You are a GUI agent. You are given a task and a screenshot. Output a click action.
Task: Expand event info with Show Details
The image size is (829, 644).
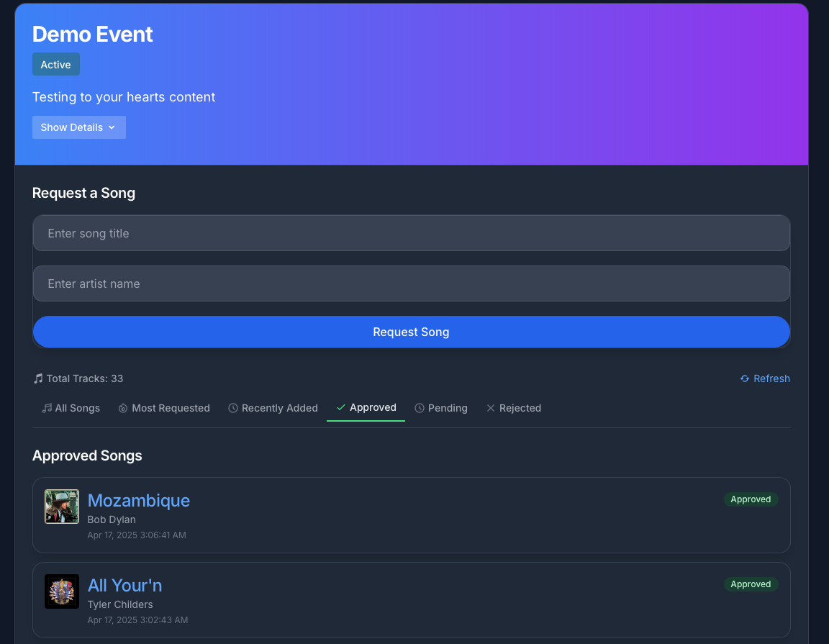tap(78, 127)
